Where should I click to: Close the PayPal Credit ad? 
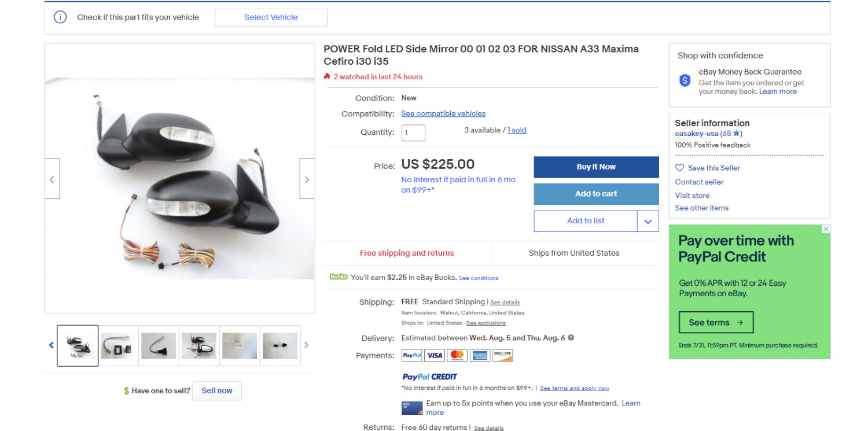click(826, 229)
